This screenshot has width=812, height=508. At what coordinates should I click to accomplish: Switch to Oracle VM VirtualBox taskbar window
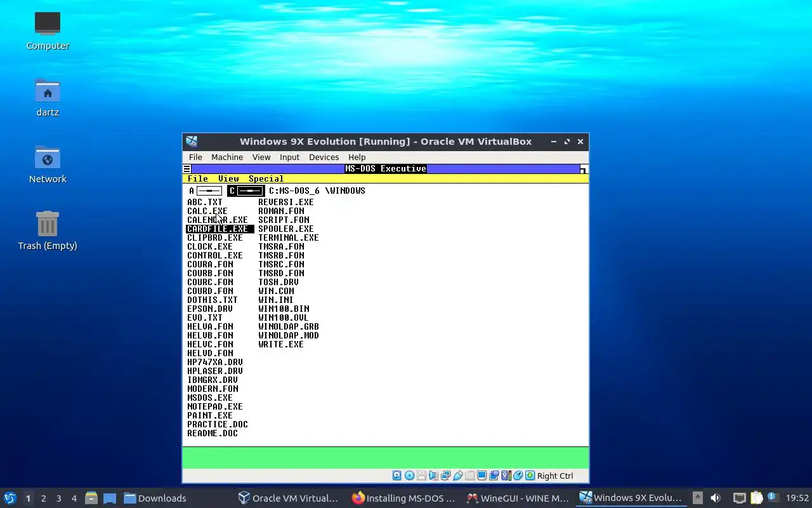coord(289,498)
